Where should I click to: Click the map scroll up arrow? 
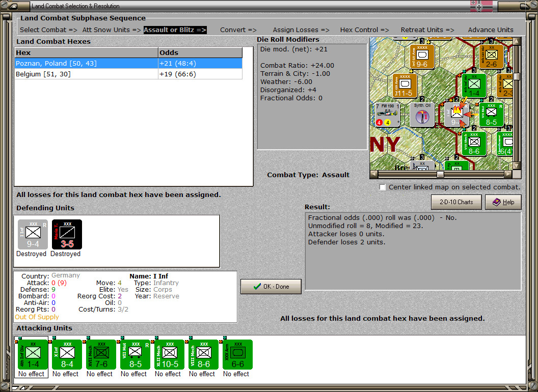[517, 41]
